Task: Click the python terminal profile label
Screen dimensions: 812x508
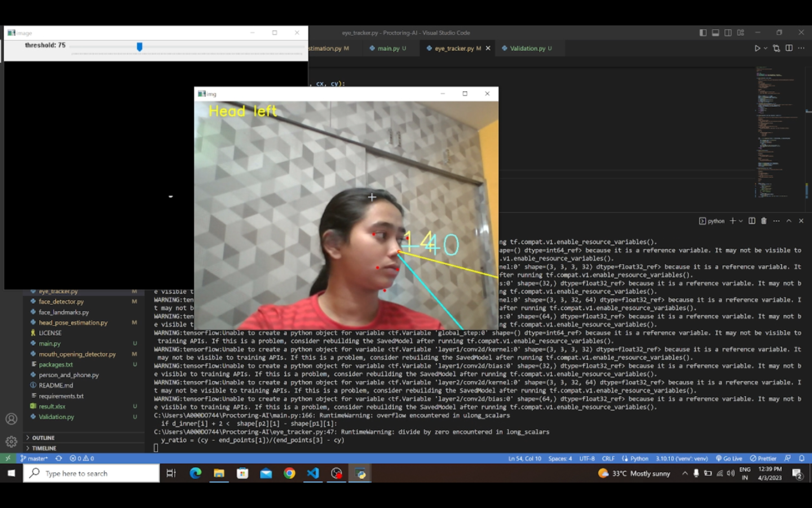Action: click(712, 221)
